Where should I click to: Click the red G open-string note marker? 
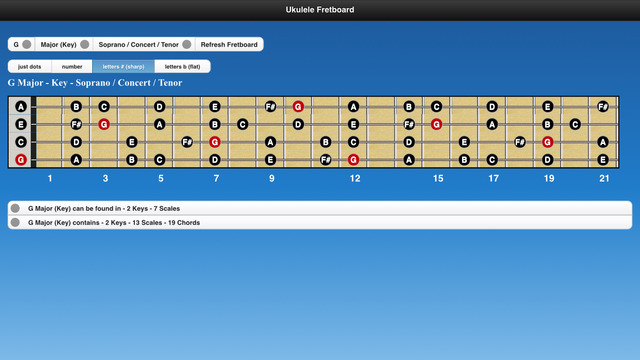(21, 160)
